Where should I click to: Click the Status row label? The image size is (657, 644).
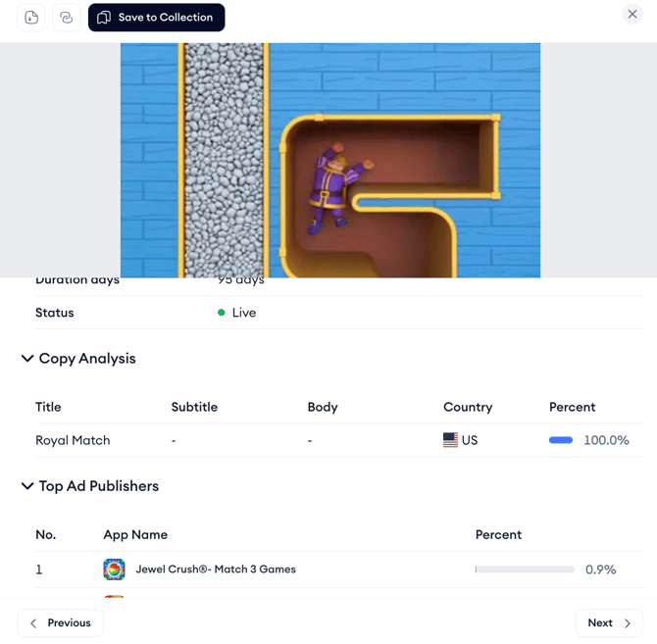[55, 313]
